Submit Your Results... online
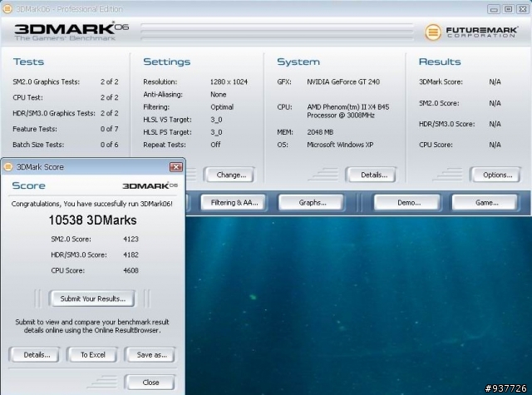Viewport: 532px width, 395px height. [x=92, y=299]
